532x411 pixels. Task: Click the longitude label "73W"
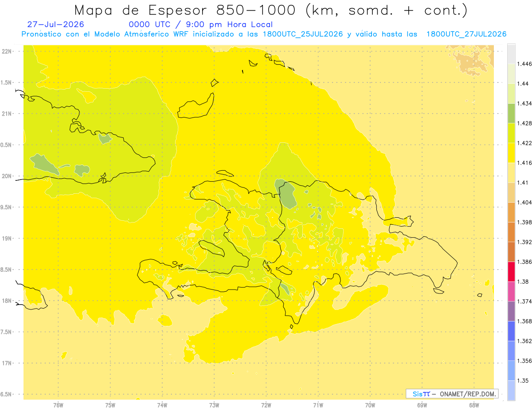click(x=214, y=405)
